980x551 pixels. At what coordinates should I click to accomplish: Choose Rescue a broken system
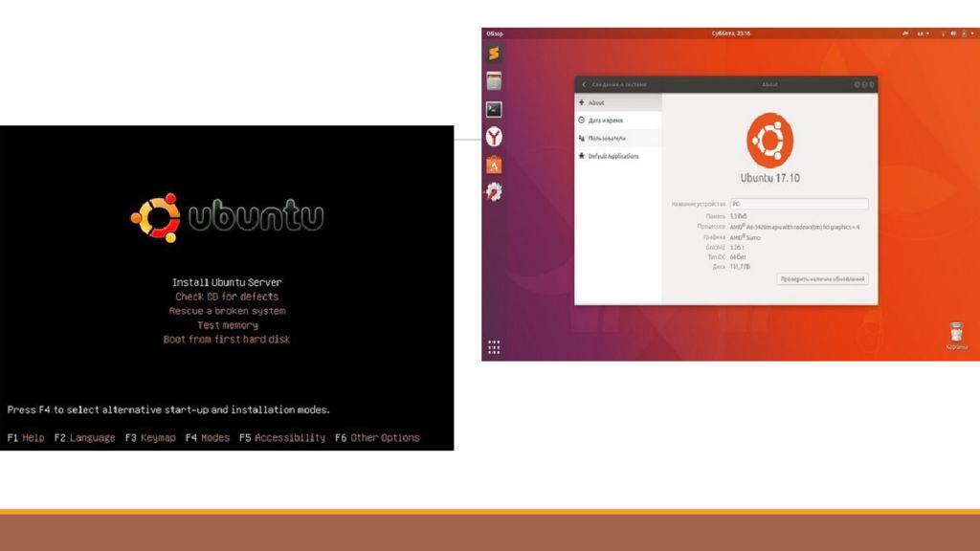[227, 311]
